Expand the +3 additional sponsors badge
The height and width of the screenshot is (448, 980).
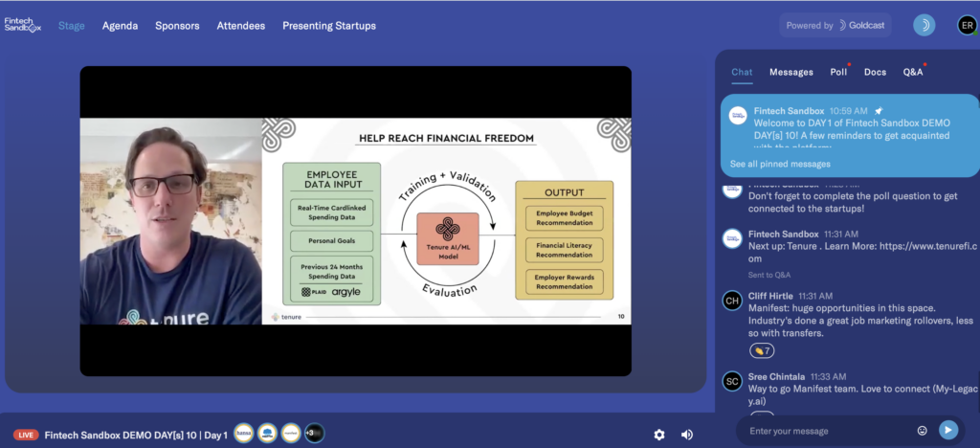point(314,434)
